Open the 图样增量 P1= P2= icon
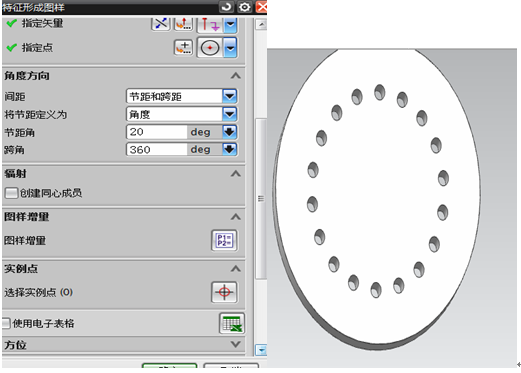 (x=224, y=240)
